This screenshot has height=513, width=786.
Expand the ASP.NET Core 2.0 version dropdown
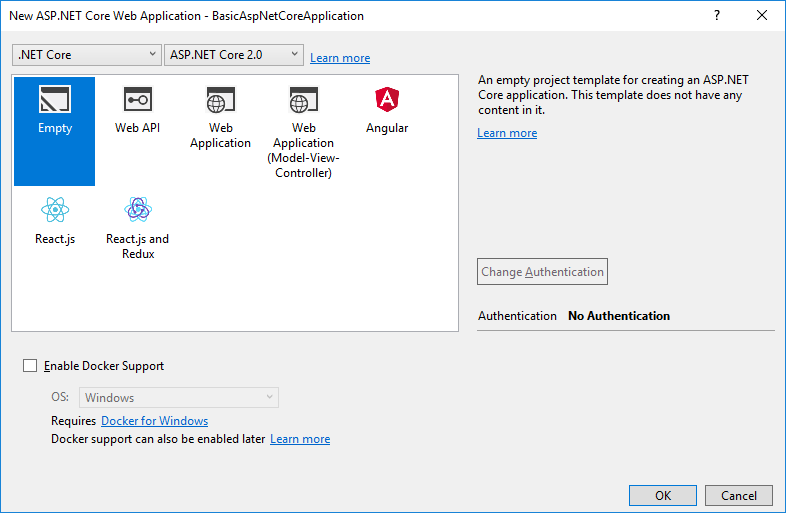[234, 55]
